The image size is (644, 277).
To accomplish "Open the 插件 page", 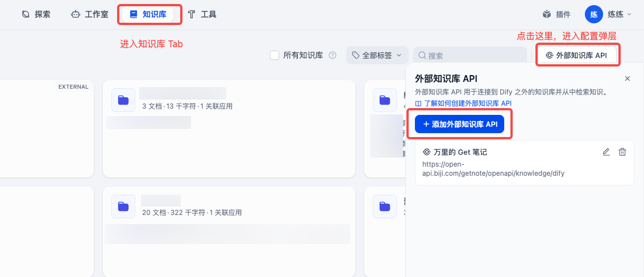I will (x=556, y=14).
